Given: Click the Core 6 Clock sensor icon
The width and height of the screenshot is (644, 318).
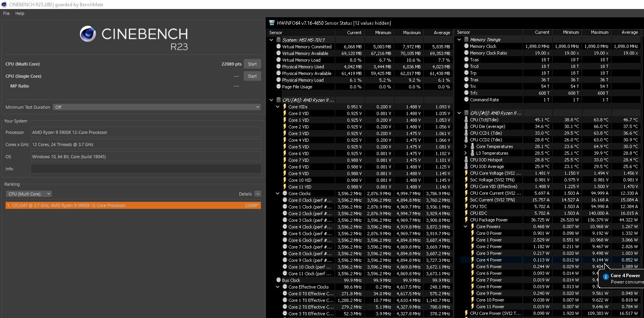Looking at the screenshot, I should point(284,240).
